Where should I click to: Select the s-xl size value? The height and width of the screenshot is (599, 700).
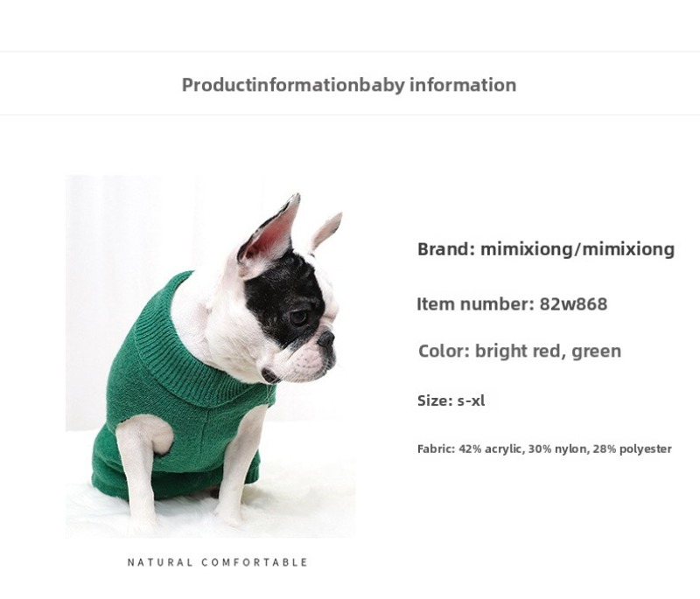[x=471, y=401]
